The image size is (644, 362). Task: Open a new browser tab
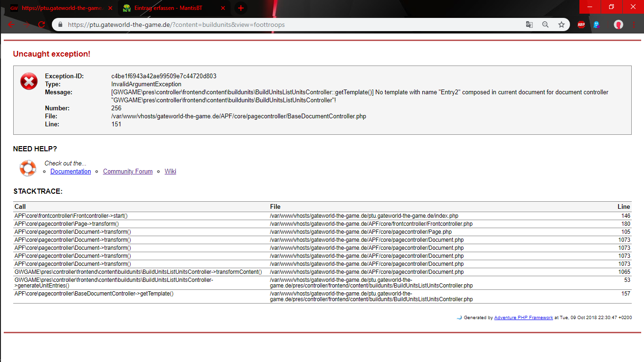click(241, 8)
